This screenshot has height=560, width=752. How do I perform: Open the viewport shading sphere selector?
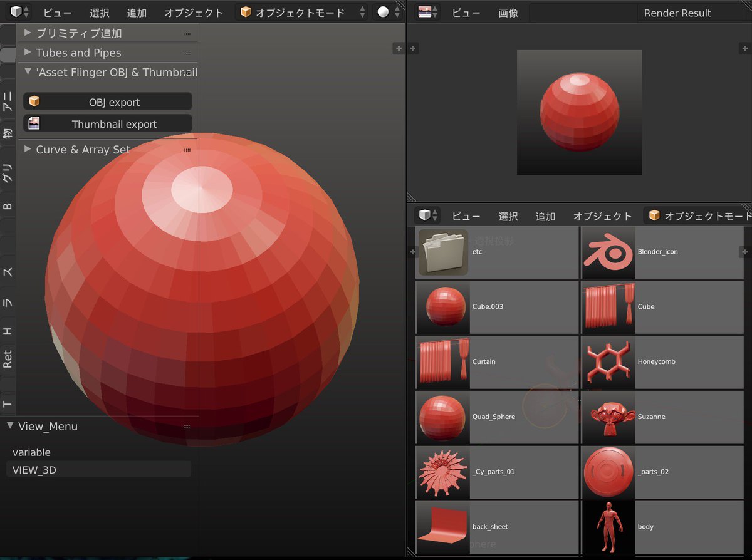click(388, 13)
